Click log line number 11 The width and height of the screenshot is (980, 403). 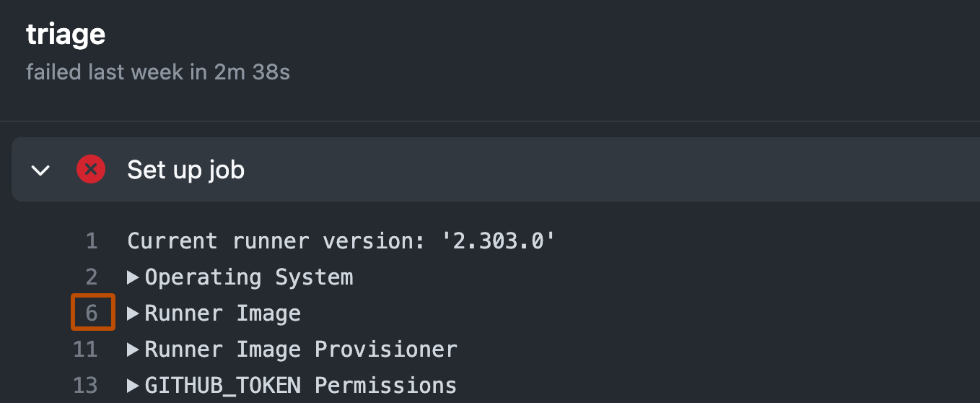(x=85, y=350)
